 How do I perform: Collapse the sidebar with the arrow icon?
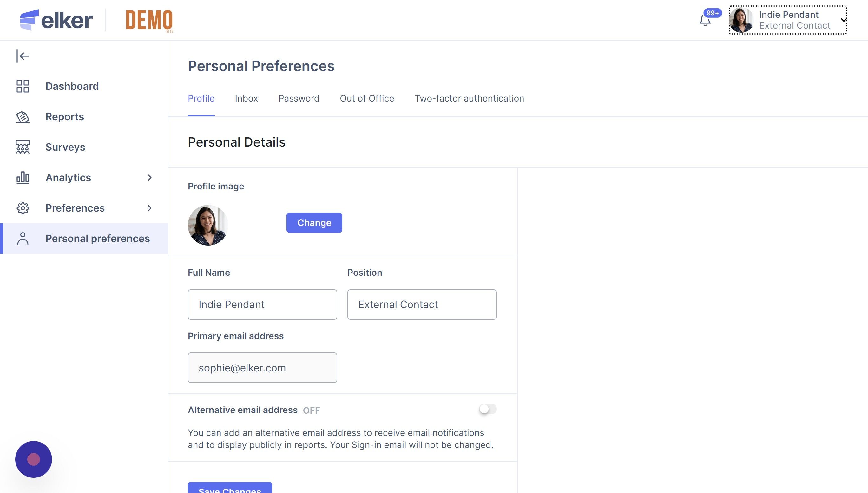click(23, 56)
